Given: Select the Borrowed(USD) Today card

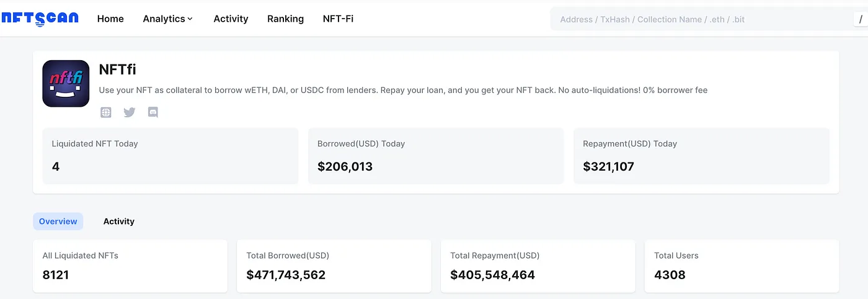Looking at the screenshot, I should pos(436,156).
